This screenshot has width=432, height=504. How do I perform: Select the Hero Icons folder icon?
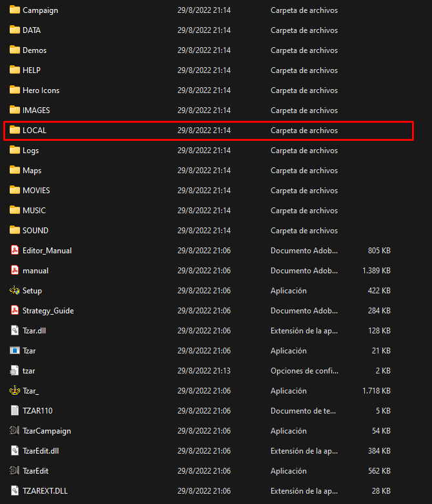click(15, 90)
